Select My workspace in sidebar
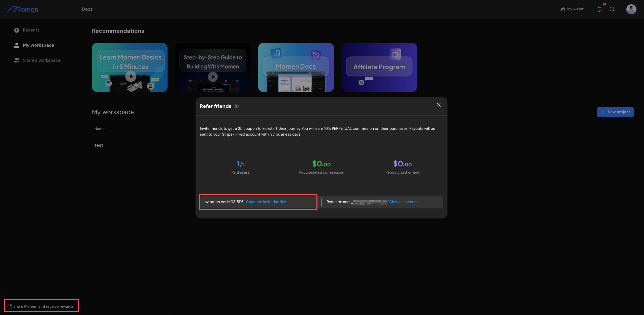Image resolution: width=644 pixels, height=315 pixels. (38, 45)
